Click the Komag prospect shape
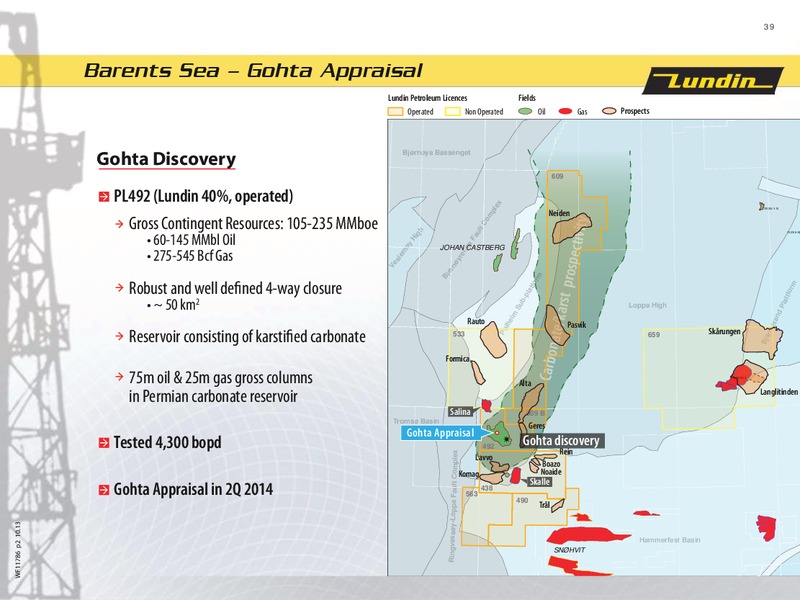This screenshot has height=600, width=800. (493, 478)
